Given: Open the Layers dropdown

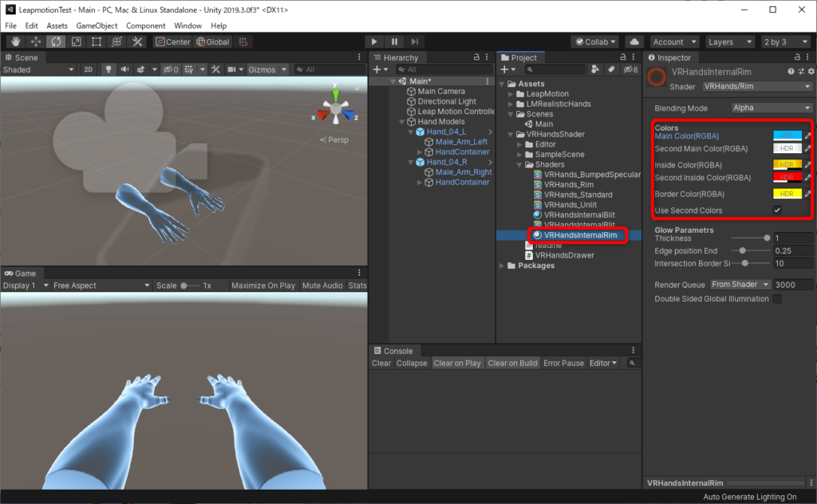Looking at the screenshot, I should 729,41.
